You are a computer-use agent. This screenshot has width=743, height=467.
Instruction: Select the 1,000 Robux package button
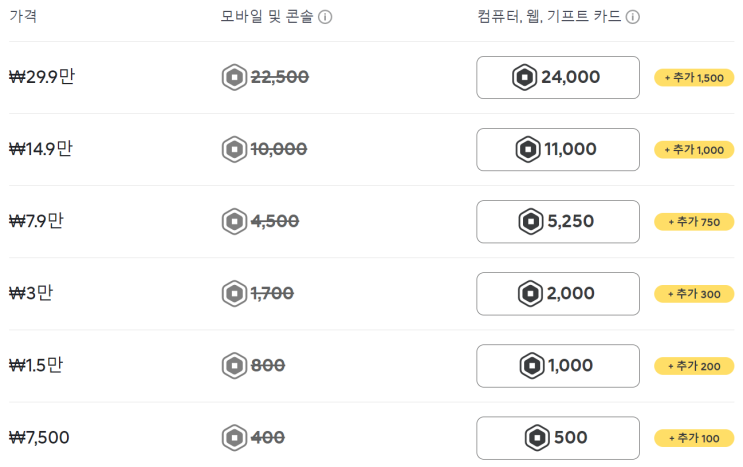[557, 365]
